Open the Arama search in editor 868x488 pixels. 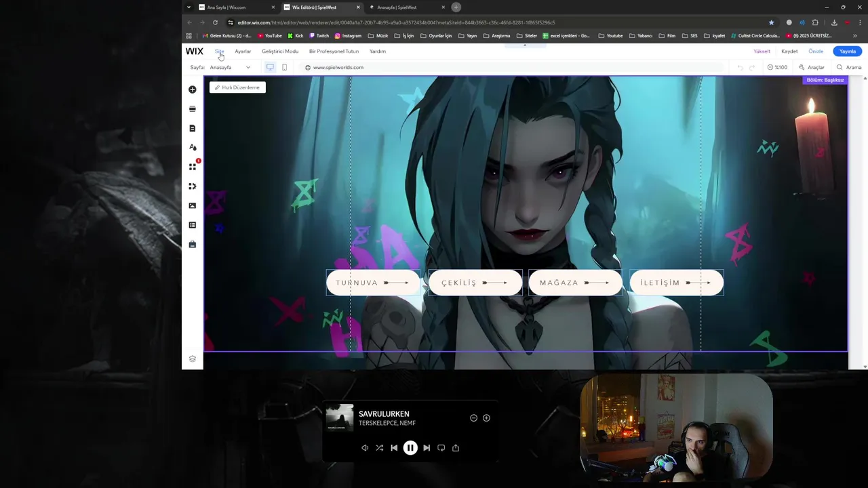[849, 67]
